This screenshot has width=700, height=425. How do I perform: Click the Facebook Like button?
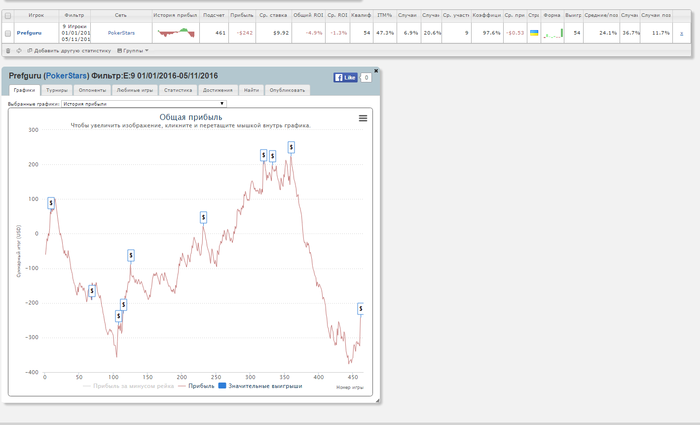pos(345,77)
